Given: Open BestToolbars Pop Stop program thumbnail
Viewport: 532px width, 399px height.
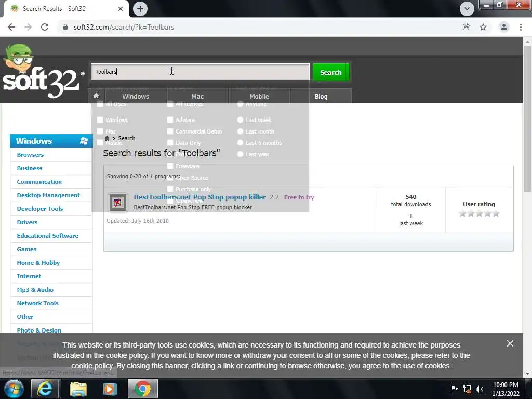Looking at the screenshot, I should coord(118,203).
